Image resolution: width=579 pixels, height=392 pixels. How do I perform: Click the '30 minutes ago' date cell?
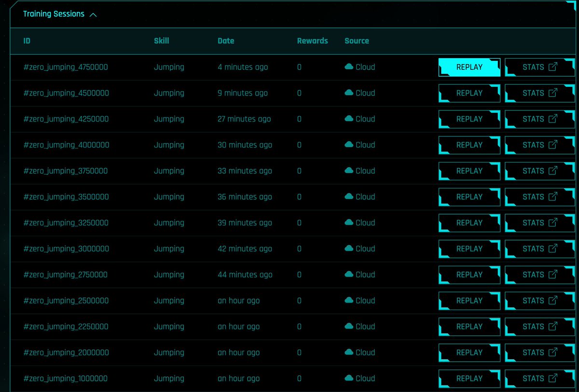[x=245, y=145]
